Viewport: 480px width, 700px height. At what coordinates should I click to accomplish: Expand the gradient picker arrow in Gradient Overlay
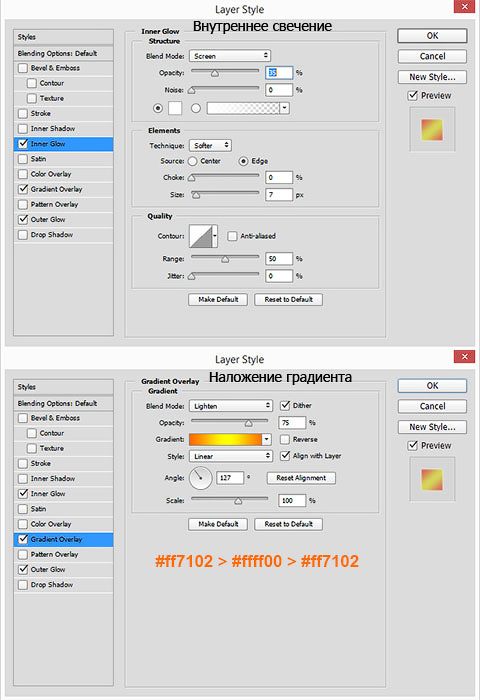coord(267,439)
